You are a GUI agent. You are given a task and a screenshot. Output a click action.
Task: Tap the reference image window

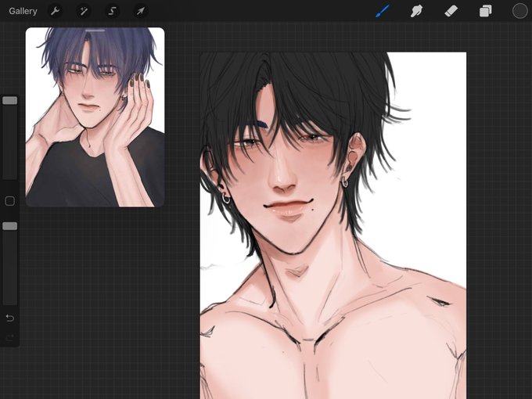click(x=95, y=117)
